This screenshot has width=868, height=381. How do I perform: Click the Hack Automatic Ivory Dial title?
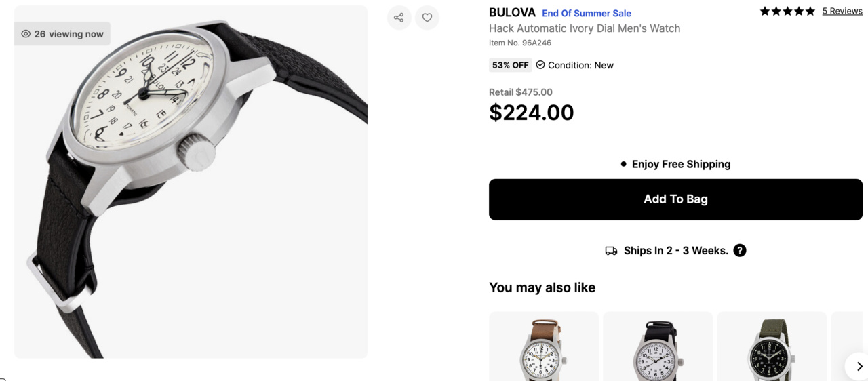coord(585,28)
